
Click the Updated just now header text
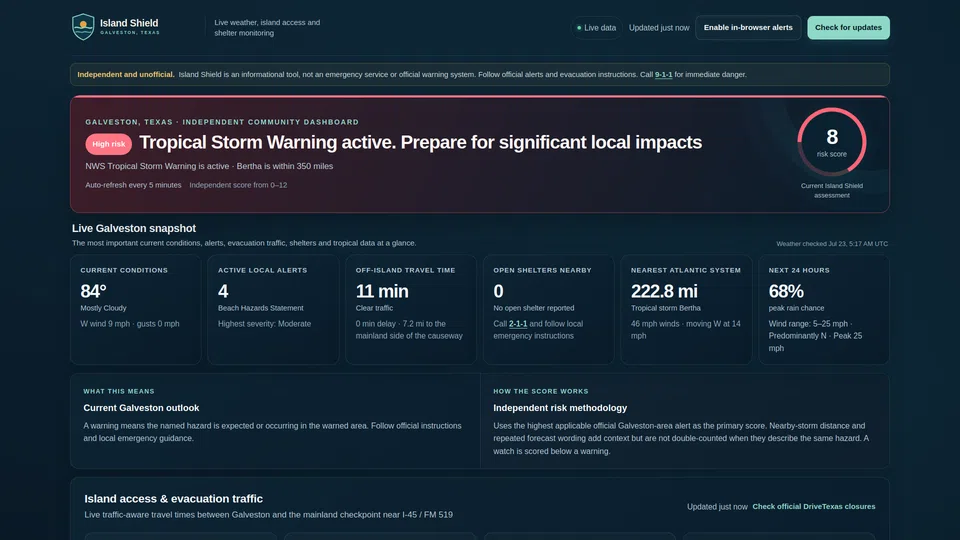point(659,28)
